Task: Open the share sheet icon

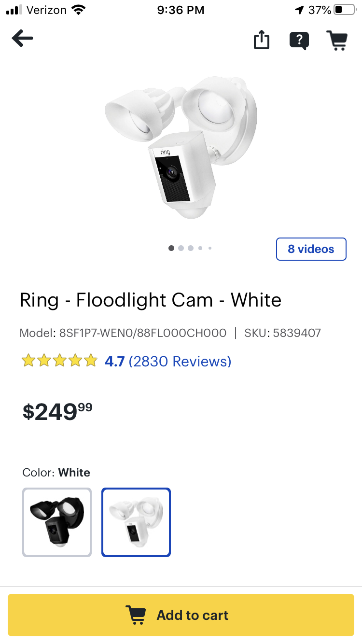Action: click(x=261, y=40)
